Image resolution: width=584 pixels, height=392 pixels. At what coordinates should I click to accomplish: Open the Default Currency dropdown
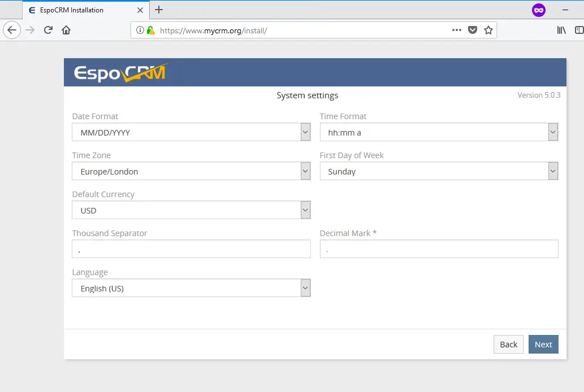point(191,210)
